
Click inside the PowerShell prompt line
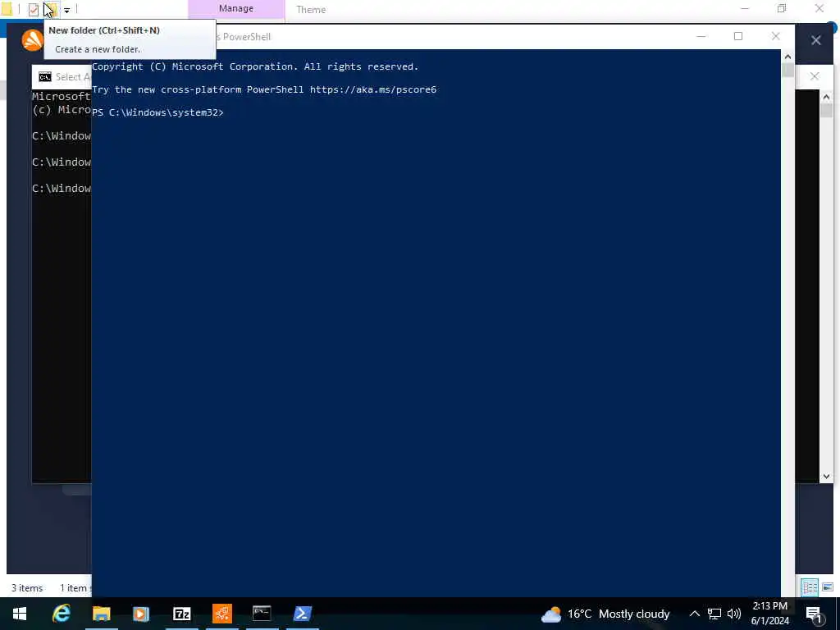click(157, 112)
